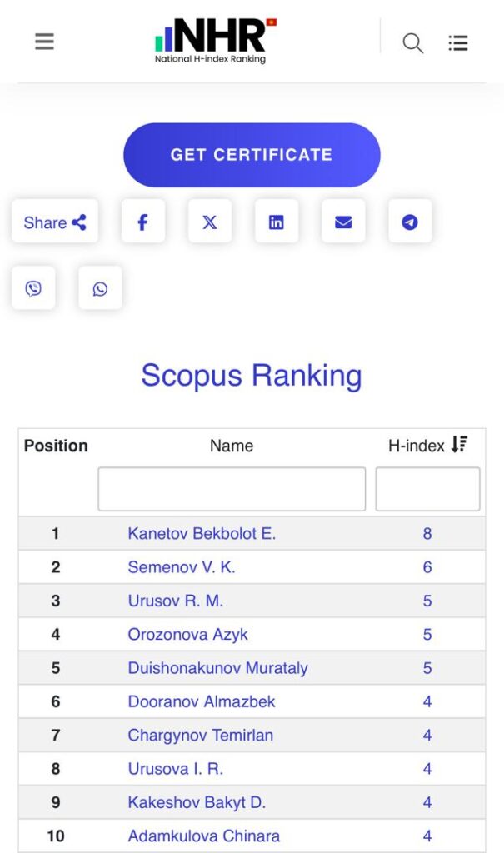Image resolution: width=504 pixels, height=853 pixels.
Task: Share via Facebook icon
Action: [x=142, y=222]
